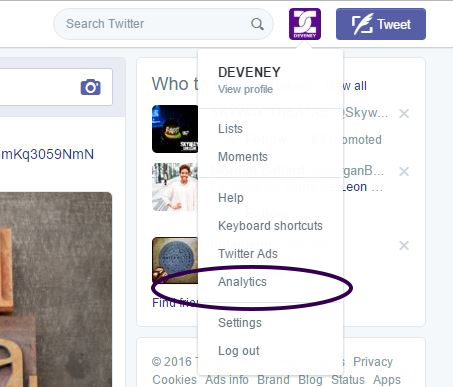Click the camera icon in compose box
The width and height of the screenshot is (453, 387).
click(90, 87)
